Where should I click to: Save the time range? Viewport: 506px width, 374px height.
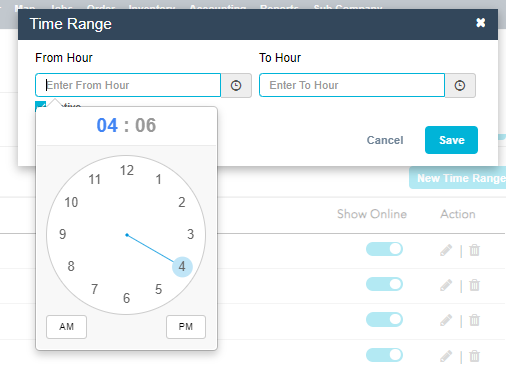(451, 140)
